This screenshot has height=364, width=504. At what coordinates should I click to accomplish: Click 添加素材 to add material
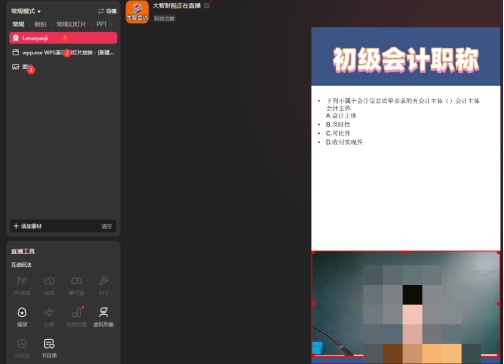click(x=27, y=226)
